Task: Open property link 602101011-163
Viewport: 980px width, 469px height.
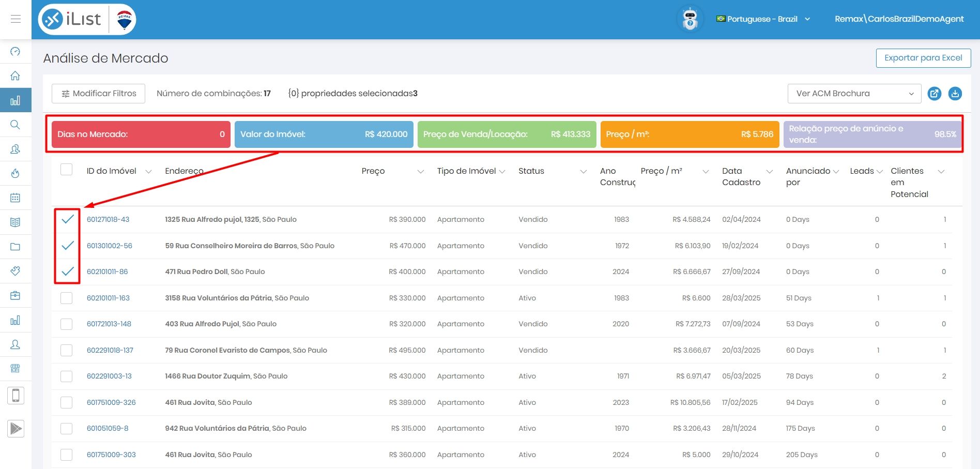Action: 108,298
